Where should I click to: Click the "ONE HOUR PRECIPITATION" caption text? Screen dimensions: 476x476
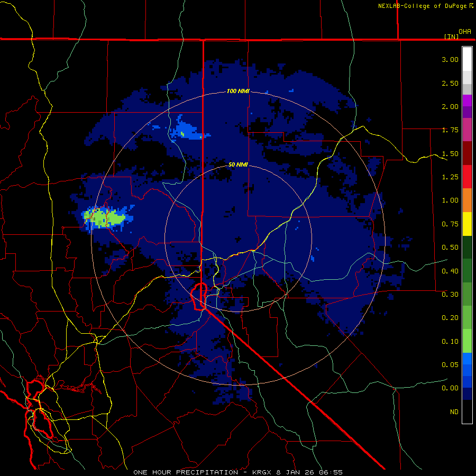point(186,472)
